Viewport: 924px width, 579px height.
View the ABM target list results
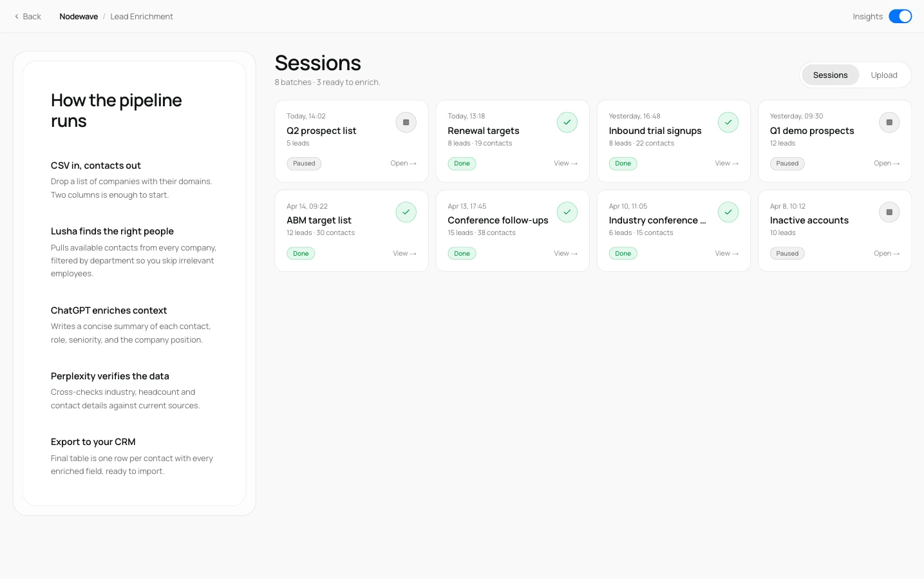pos(404,254)
